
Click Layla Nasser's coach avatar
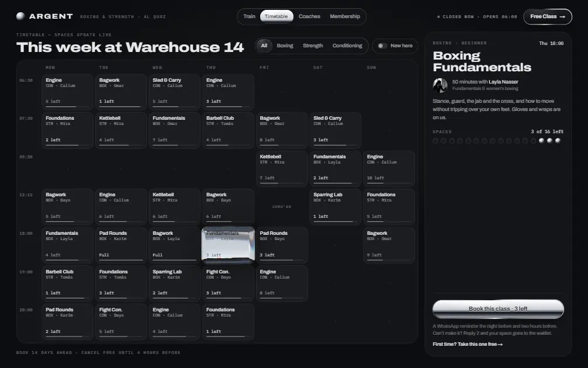coord(440,85)
